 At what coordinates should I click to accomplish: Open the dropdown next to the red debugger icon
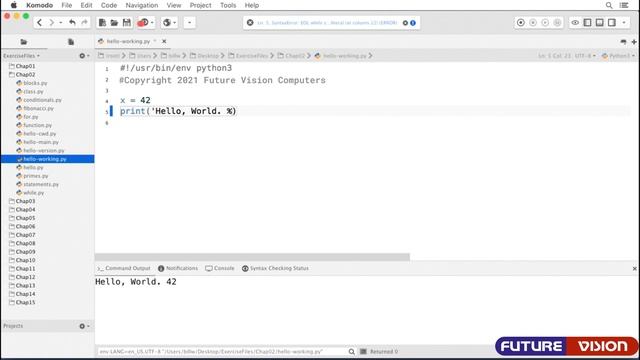[x=152, y=22]
